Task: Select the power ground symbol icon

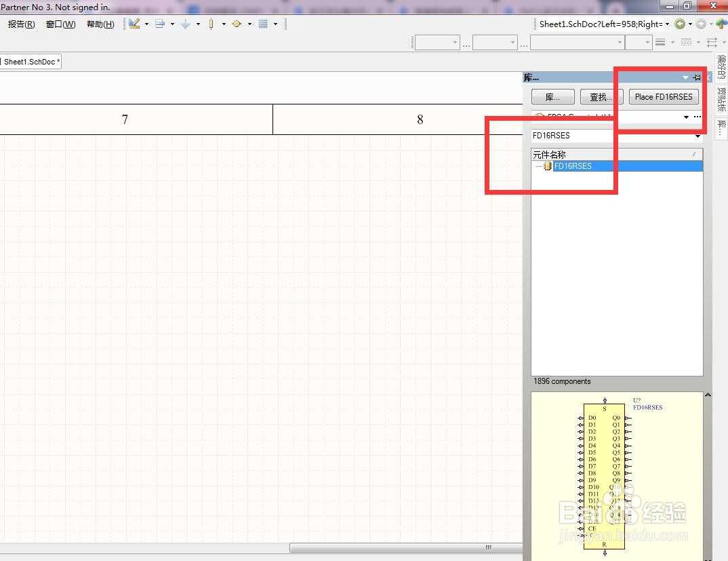Action: pyautogui.click(x=185, y=24)
